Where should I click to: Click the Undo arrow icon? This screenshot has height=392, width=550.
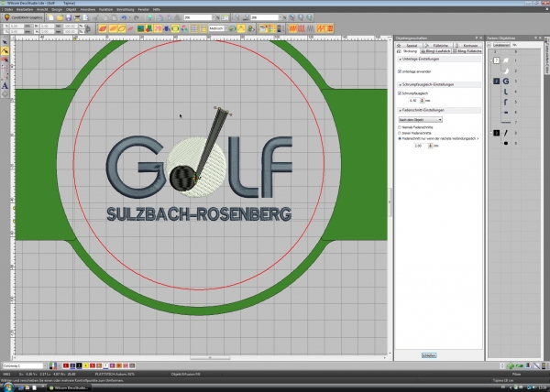(124, 17)
